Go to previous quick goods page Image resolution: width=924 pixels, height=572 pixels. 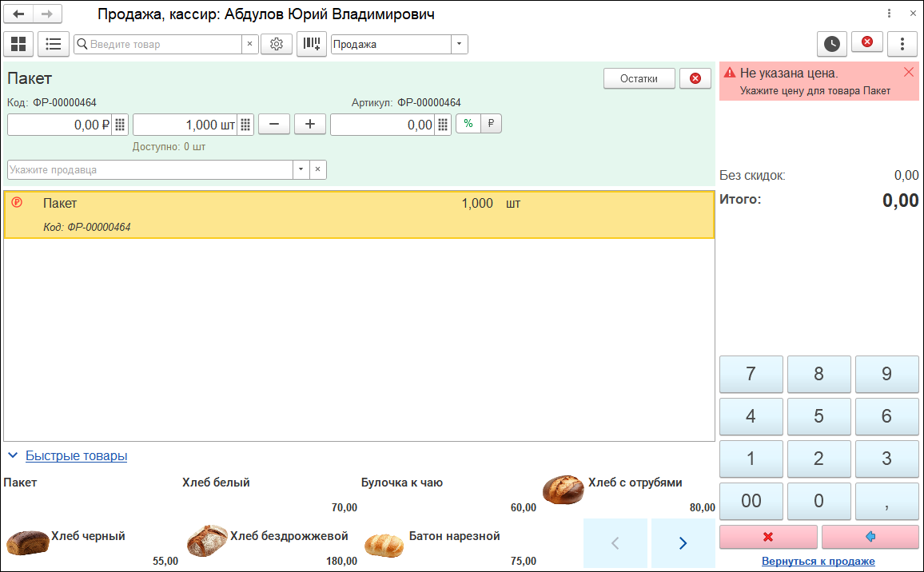[x=615, y=543]
